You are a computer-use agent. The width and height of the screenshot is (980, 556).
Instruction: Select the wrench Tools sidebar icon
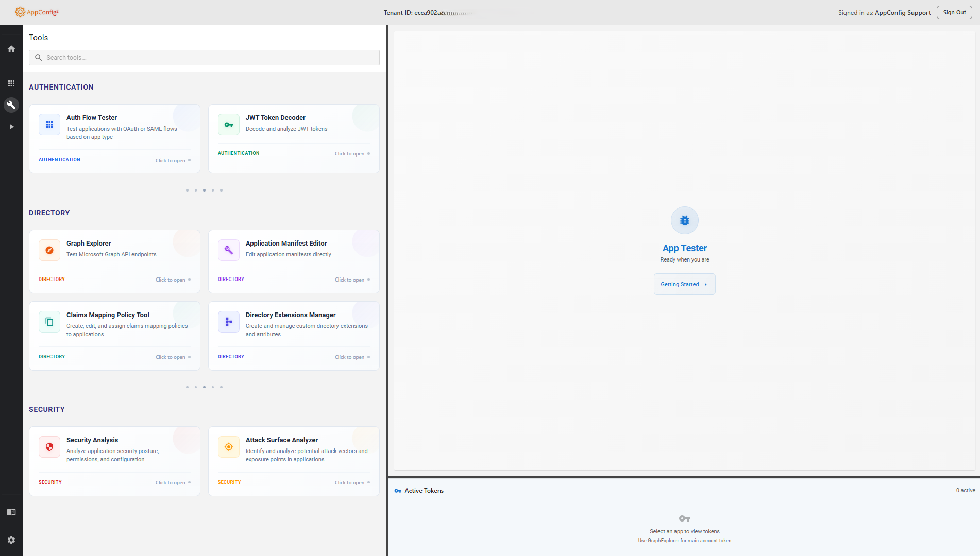pos(11,105)
